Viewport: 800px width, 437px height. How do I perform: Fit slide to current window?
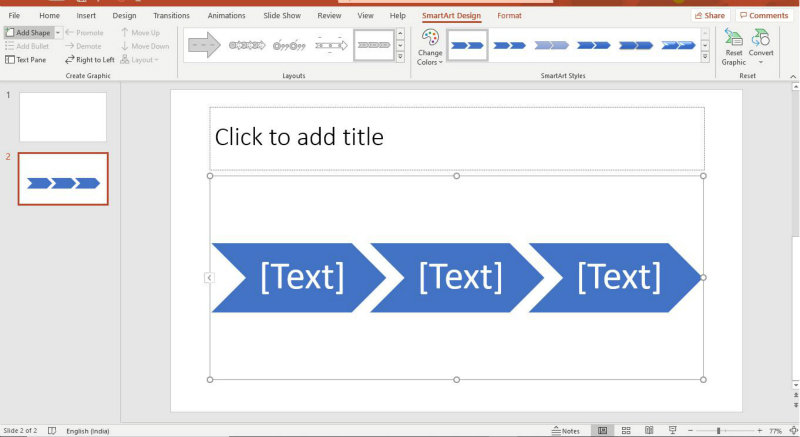point(793,430)
